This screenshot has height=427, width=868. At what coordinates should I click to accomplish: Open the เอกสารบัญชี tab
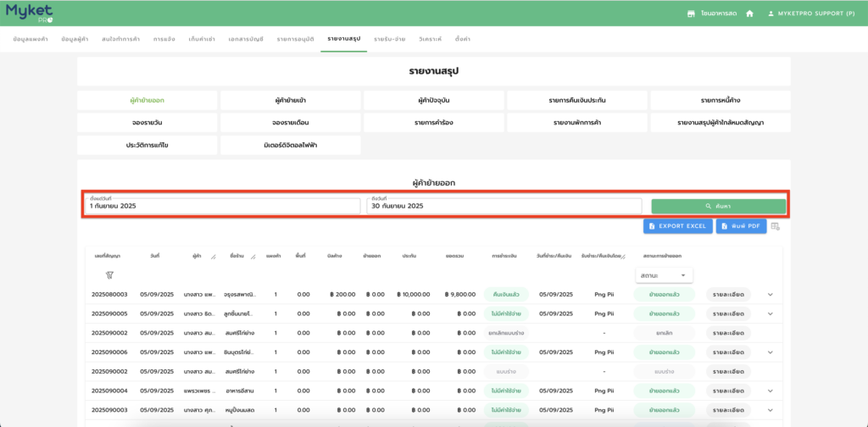(246, 39)
